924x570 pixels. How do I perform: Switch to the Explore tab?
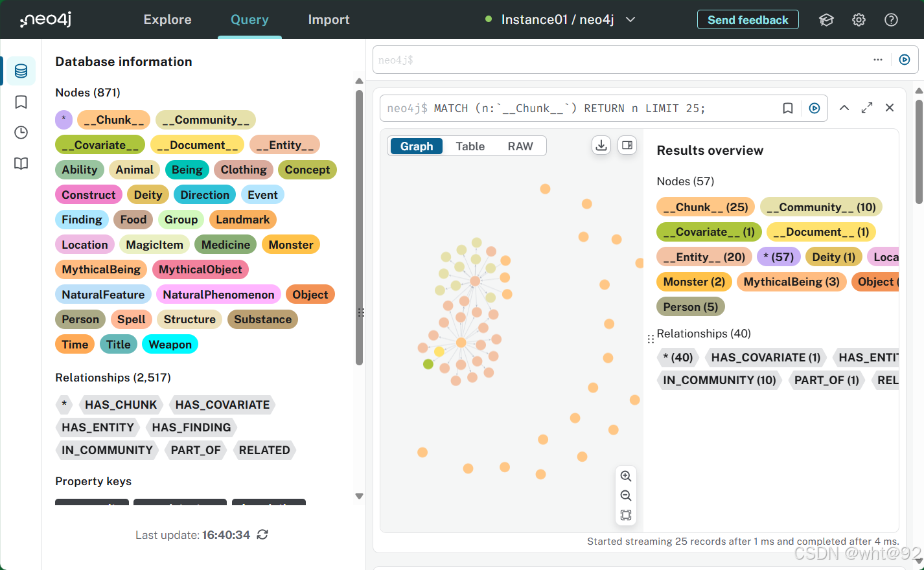pos(167,19)
